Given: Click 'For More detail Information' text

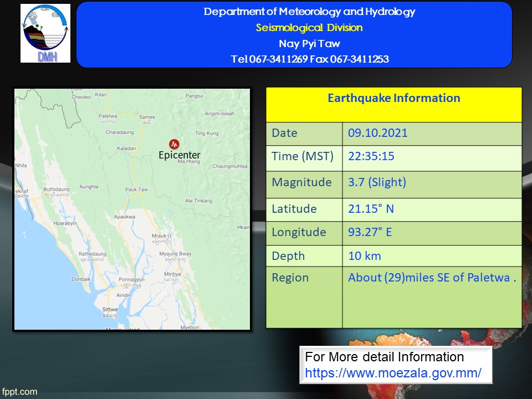Looking at the screenshot, I should click(x=385, y=357).
